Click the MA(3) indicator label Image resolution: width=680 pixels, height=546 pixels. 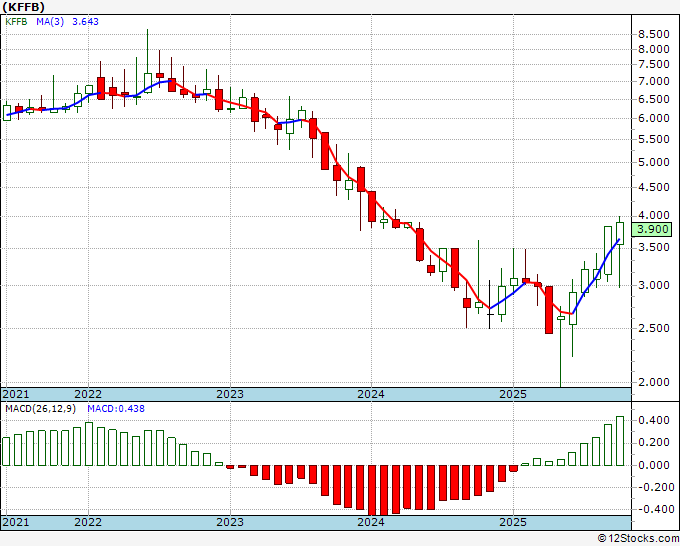tap(50, 22)
